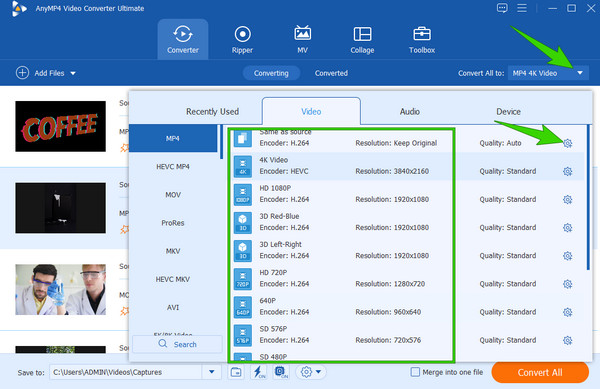Click the preset list vertical scrollbar
The width and height of the screenshot is (600, 389).
588,198
